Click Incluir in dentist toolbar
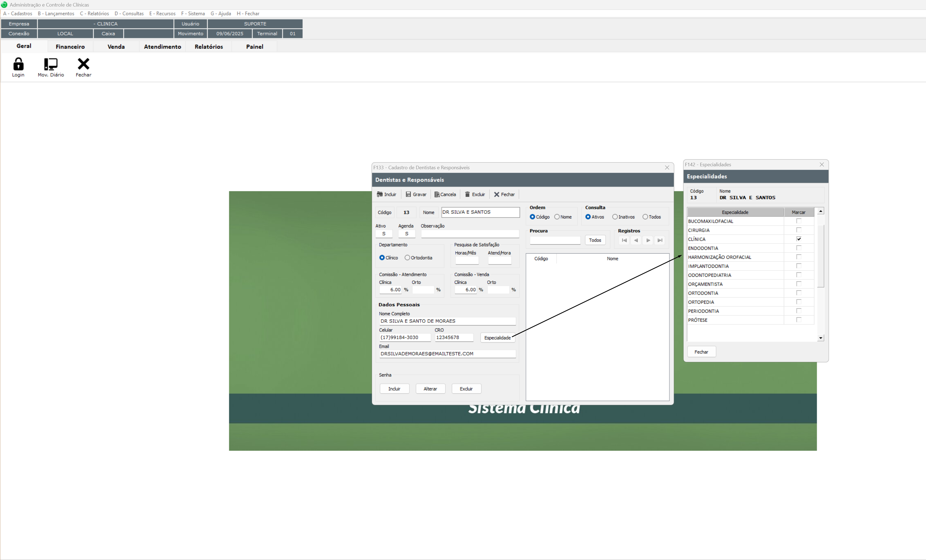 click(x=387, y=195)
